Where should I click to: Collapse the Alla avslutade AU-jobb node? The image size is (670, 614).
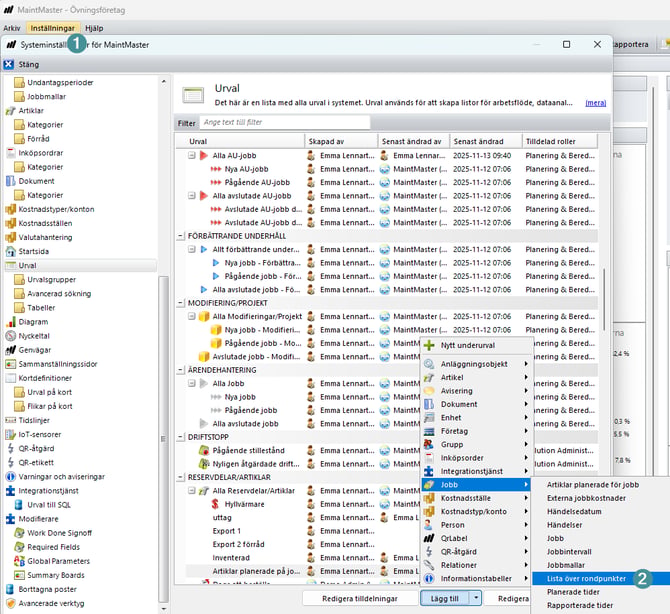click(x=192, y=196)
